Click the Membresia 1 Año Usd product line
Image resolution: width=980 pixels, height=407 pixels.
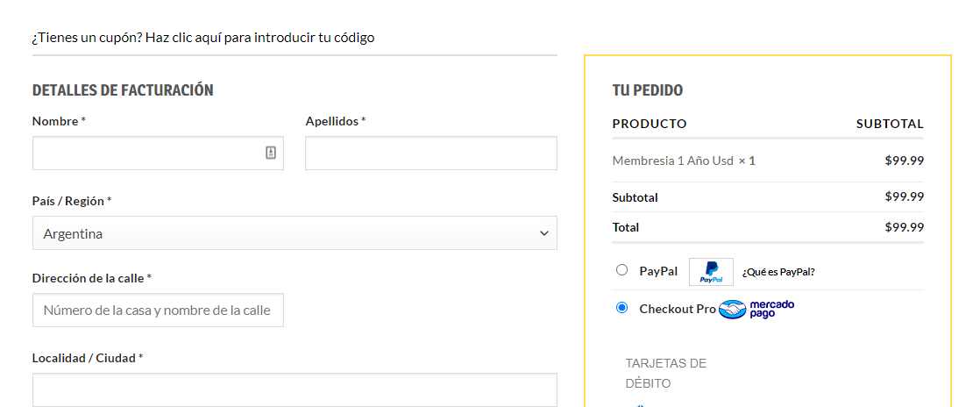[684, 161]
